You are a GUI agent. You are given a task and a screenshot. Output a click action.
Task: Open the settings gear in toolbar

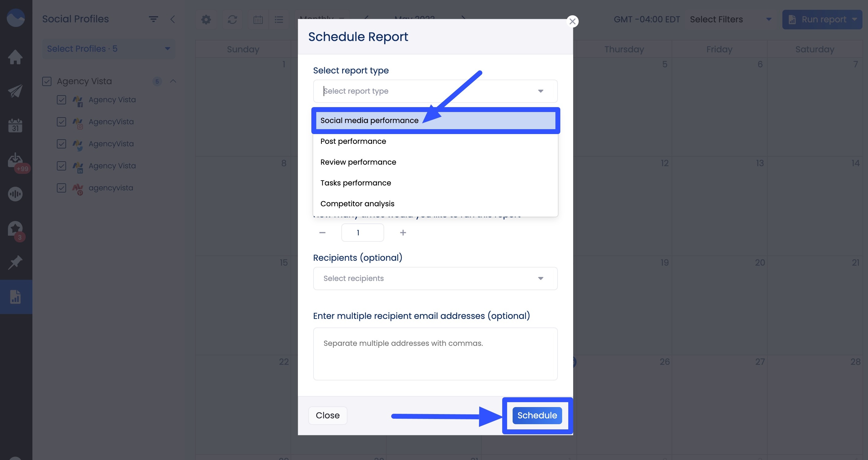(206, 20)
